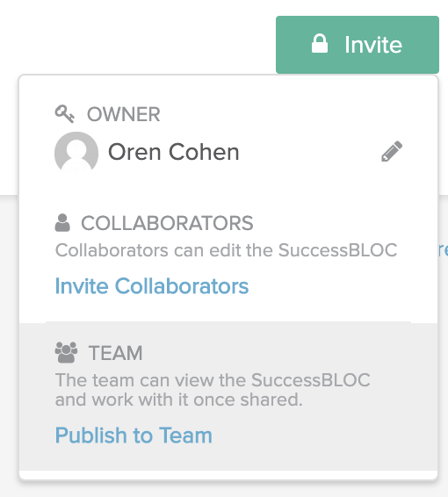
Task: Open the Invite Collaborators link
Action: point(152,286)
